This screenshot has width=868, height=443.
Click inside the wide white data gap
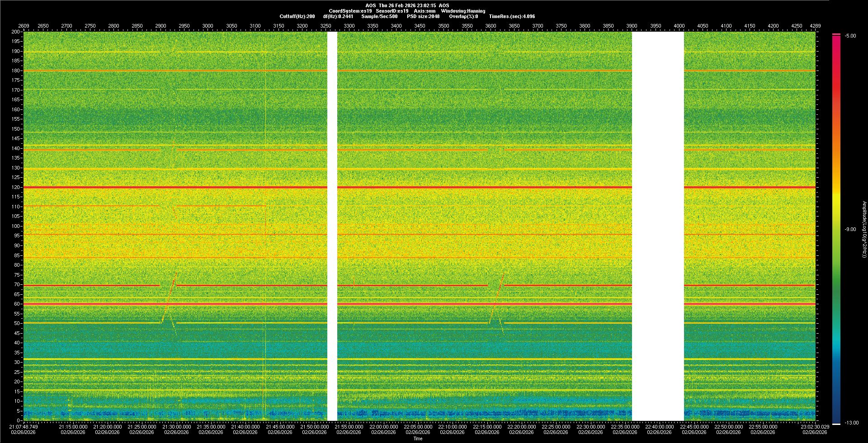pos(657,226)
